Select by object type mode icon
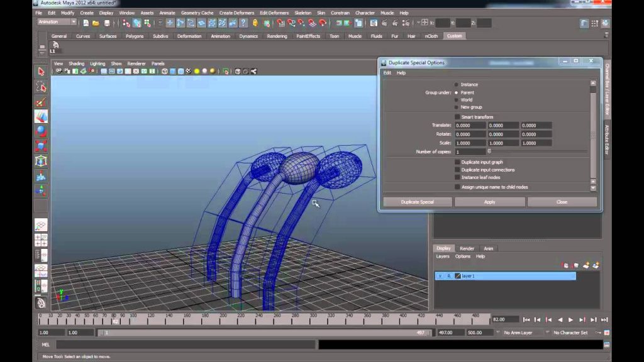Viewport: 644px width, 362px height. tap(136, 23)
